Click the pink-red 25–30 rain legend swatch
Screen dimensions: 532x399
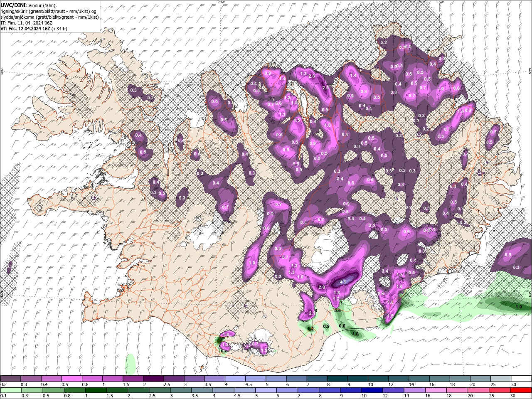point(499,390)
